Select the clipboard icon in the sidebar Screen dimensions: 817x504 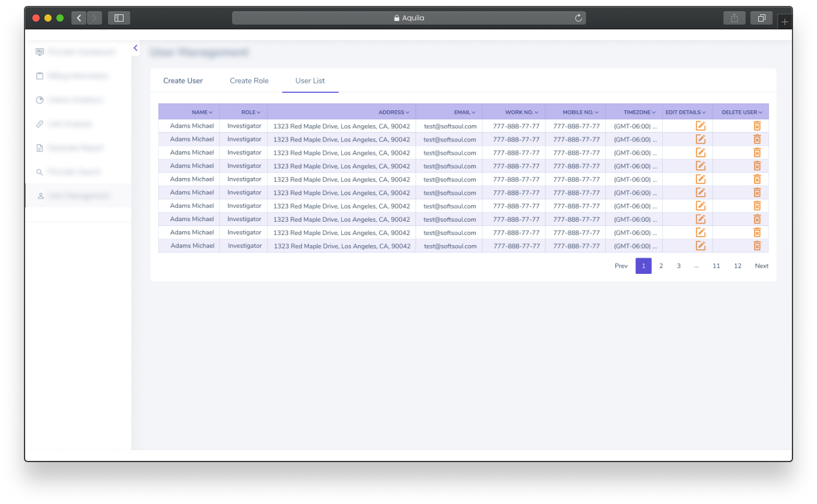tap(40, 76)
